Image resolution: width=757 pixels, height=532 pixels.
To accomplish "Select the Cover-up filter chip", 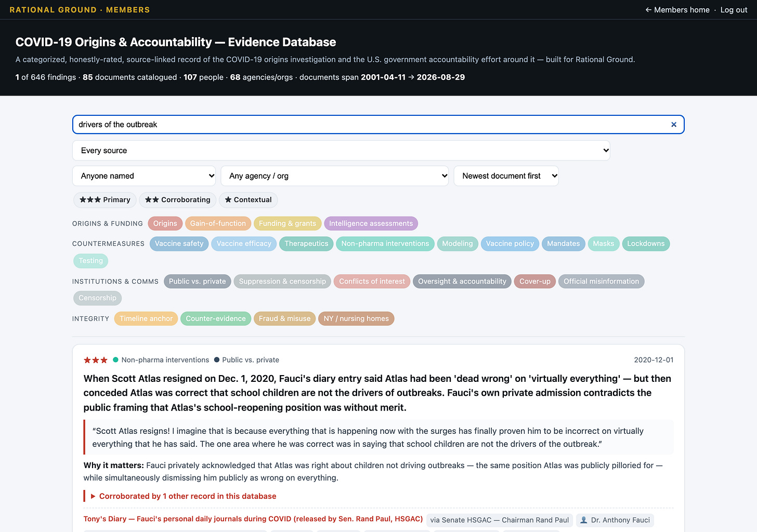I will 535,282.
